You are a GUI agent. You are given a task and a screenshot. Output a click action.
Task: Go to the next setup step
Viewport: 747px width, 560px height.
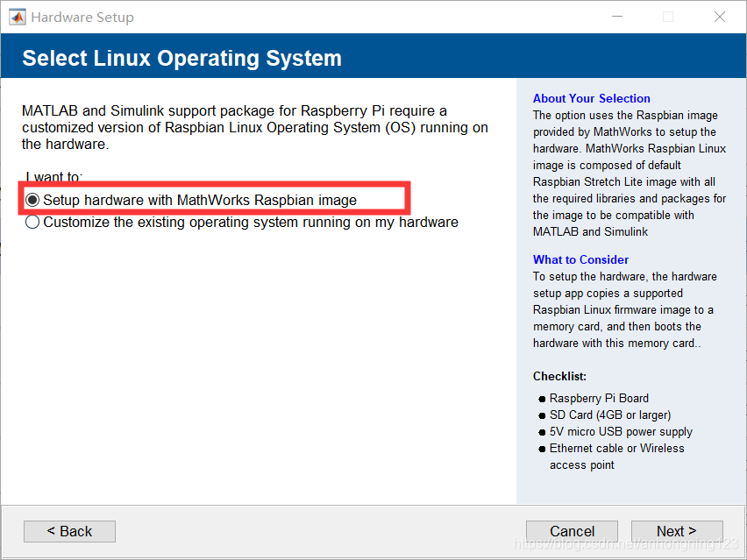coord(676,531)
